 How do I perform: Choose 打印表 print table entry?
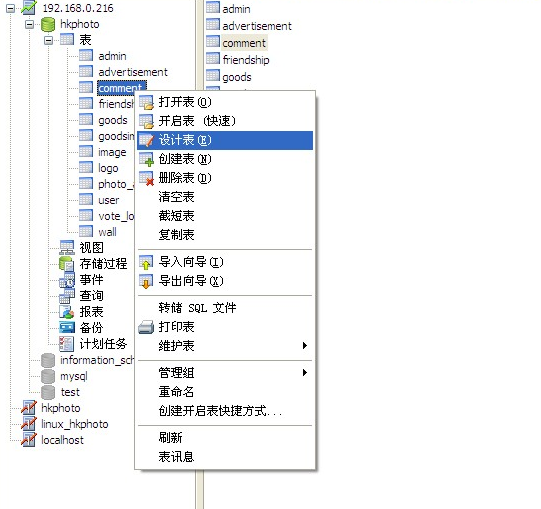coord(225,327)
